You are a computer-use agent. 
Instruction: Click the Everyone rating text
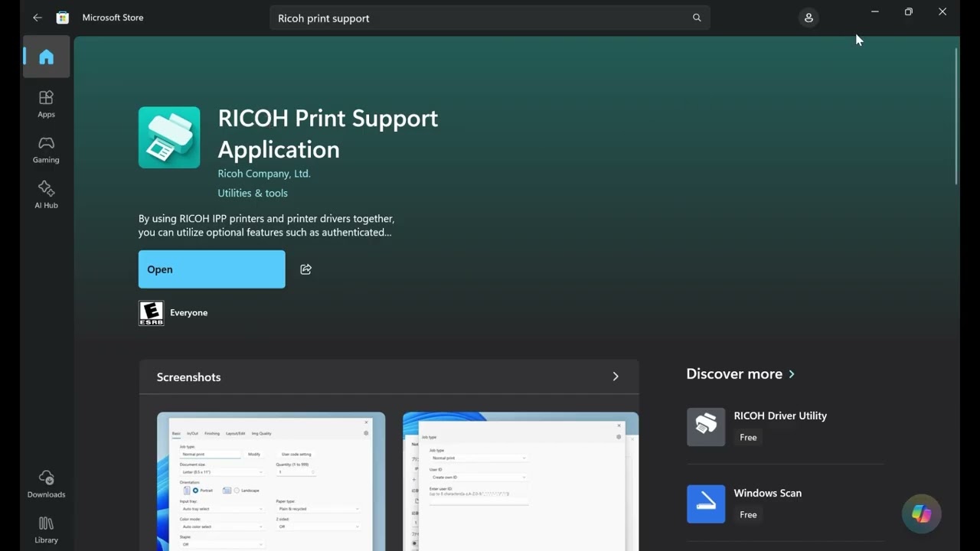pyautogui.click(x=188, y=313)
